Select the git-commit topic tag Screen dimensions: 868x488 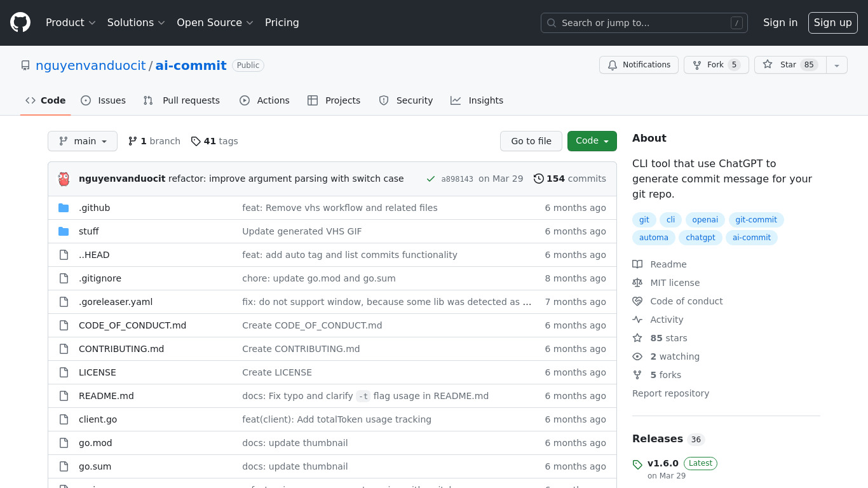(756, 220)
